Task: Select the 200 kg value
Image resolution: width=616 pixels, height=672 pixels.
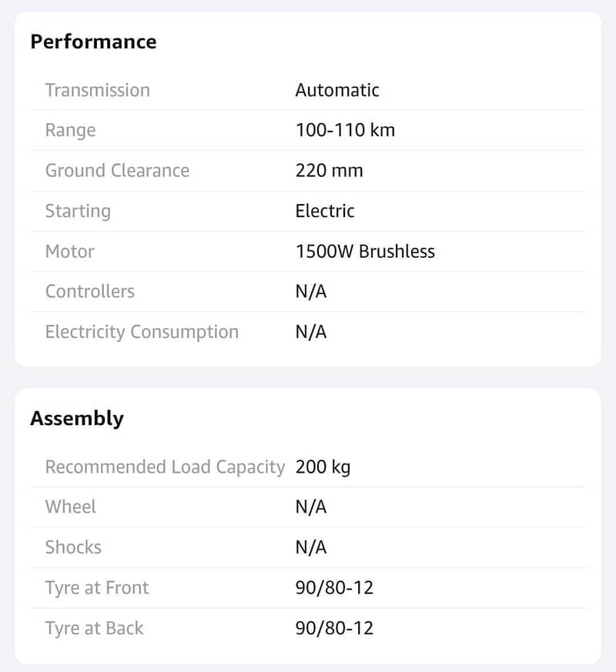Action: point(323,467)
